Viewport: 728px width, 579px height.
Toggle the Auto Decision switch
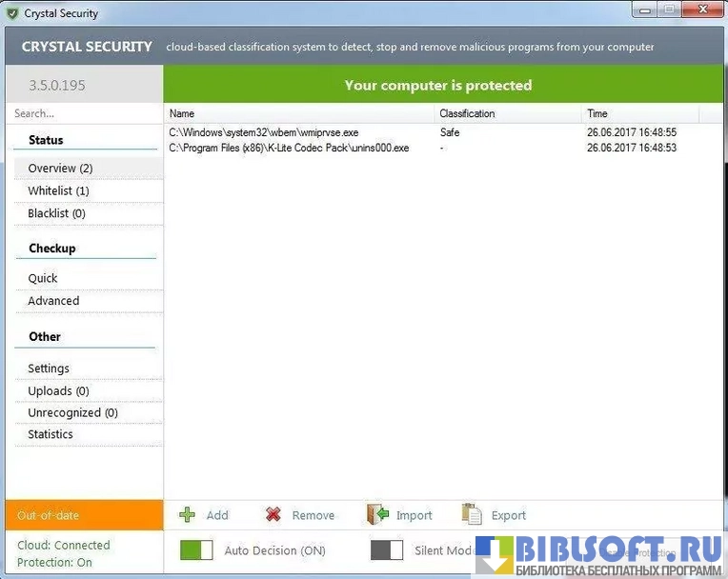pos(196,550)
